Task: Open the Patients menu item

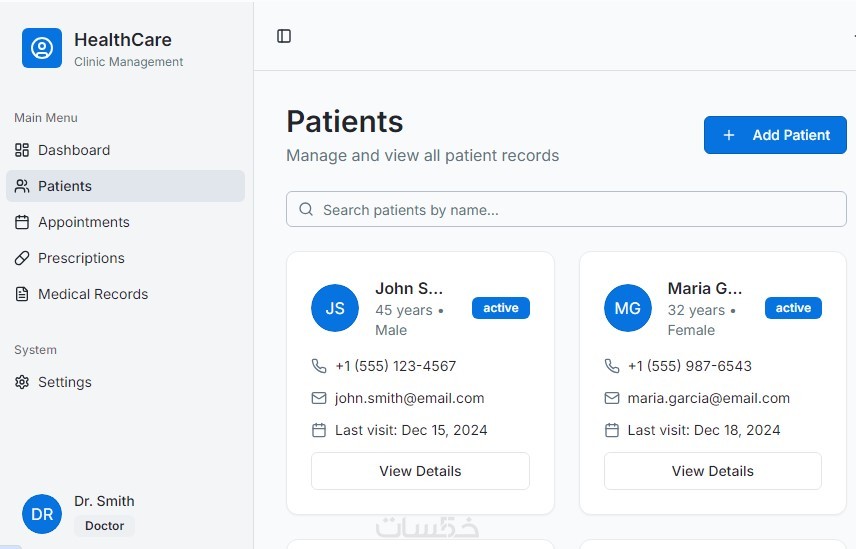Action: [65, 186]
